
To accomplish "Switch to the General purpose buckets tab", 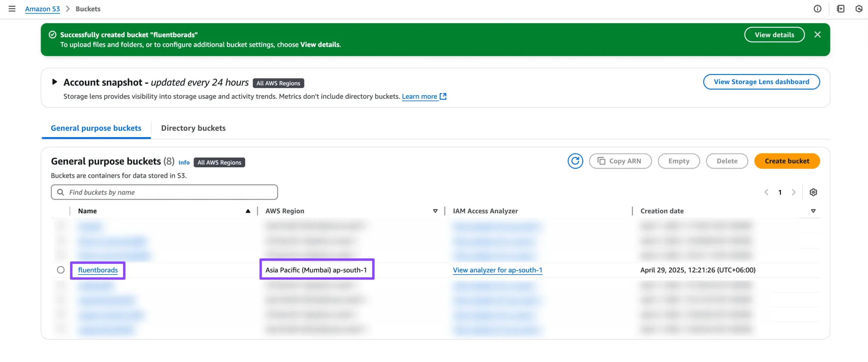I will pyautogui.click(x=96, y=128).
